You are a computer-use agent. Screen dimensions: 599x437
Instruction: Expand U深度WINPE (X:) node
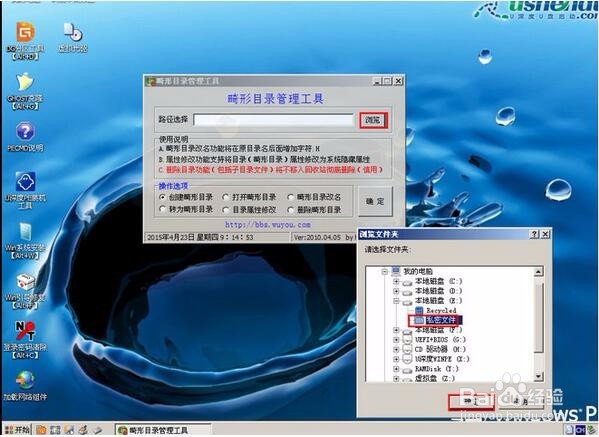[x=396, y=359]
